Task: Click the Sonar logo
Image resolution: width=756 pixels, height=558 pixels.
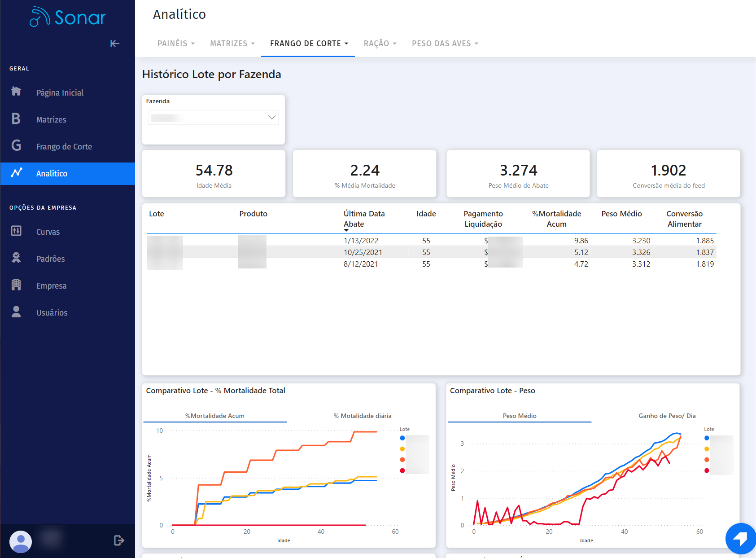Action: (67, 17)
